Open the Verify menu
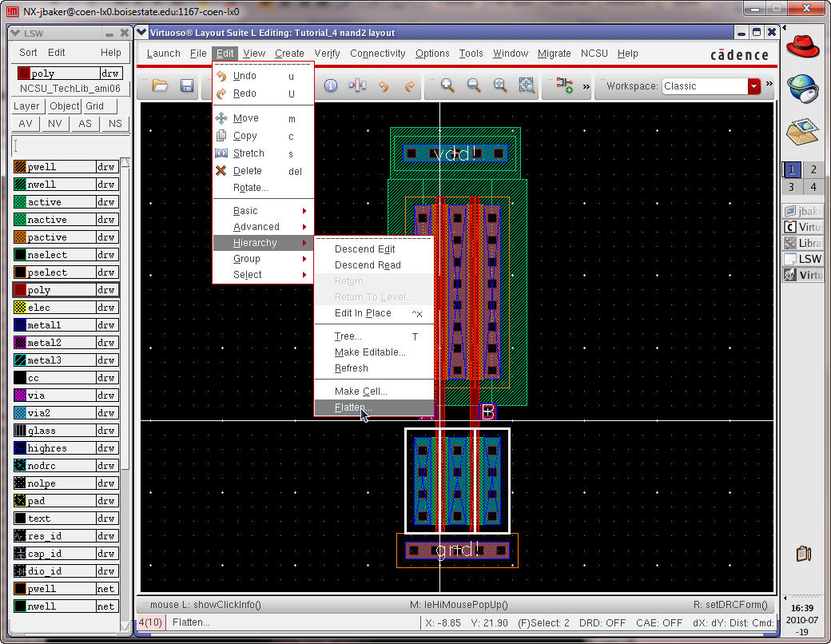 pyautogui.click(x=327, y=54)
